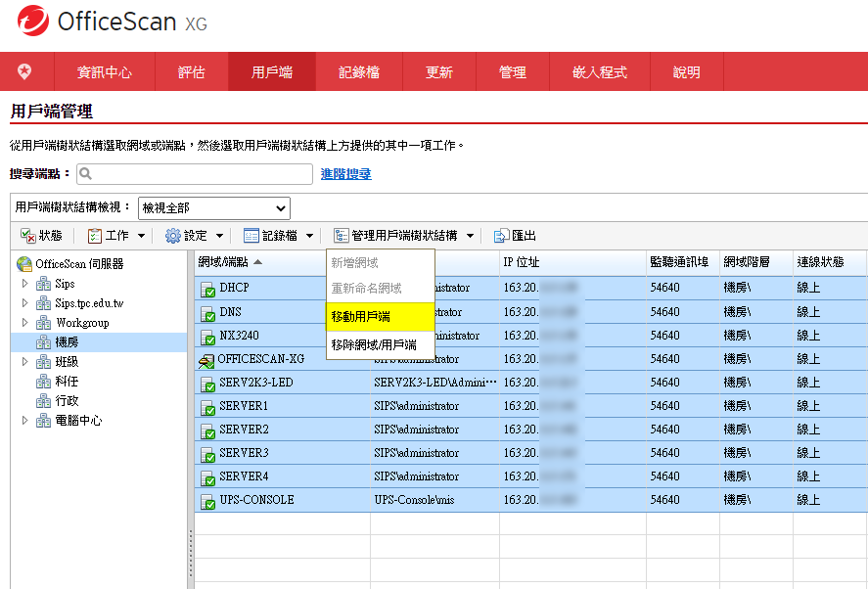The width and height of the screenshot is (868, 589).
Task: Choose 移除網域/用戶端 from the menu
Action: [x=381, y=344]
